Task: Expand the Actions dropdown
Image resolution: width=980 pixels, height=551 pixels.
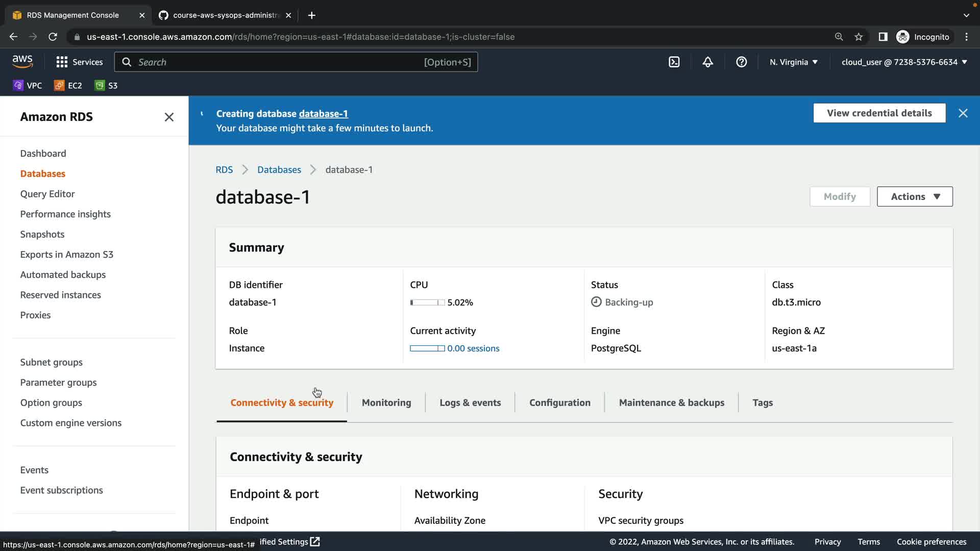Action: tap(915, 196)
